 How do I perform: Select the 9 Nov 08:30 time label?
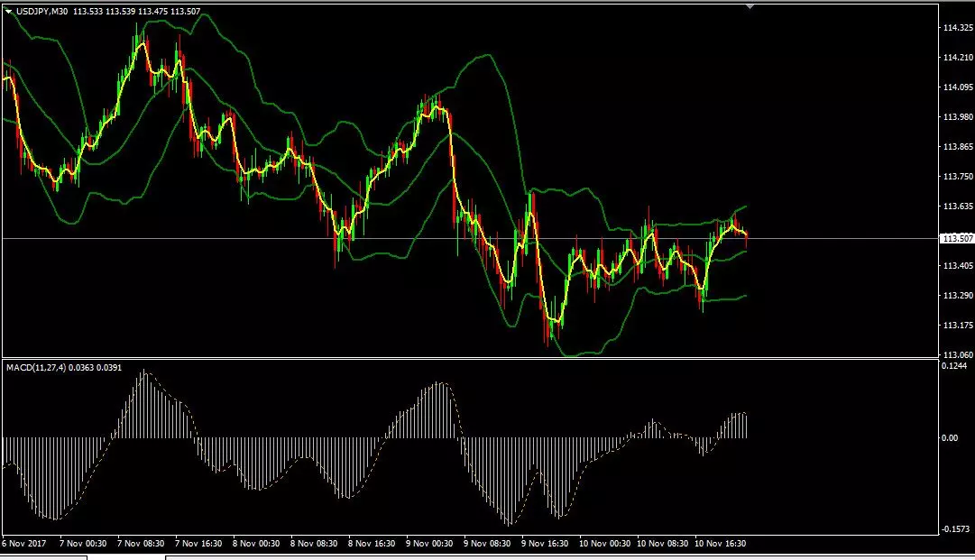[x=487, y=544]
